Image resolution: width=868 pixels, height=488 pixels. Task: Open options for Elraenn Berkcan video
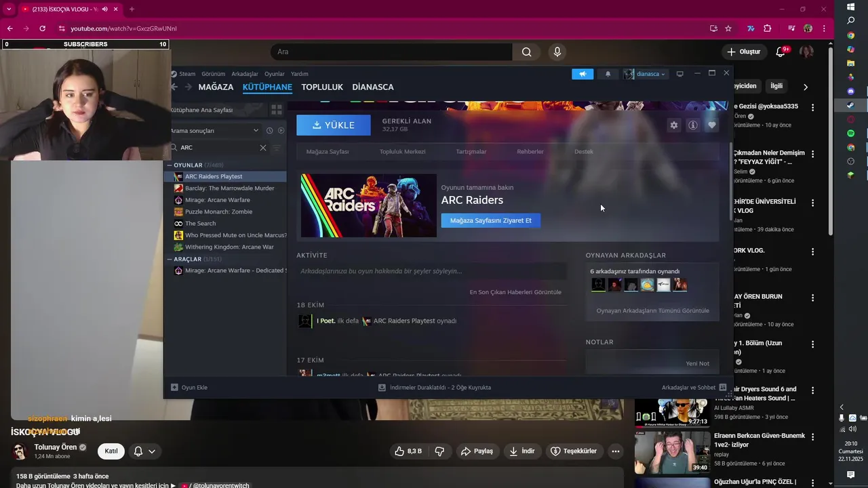coord(812,436)
